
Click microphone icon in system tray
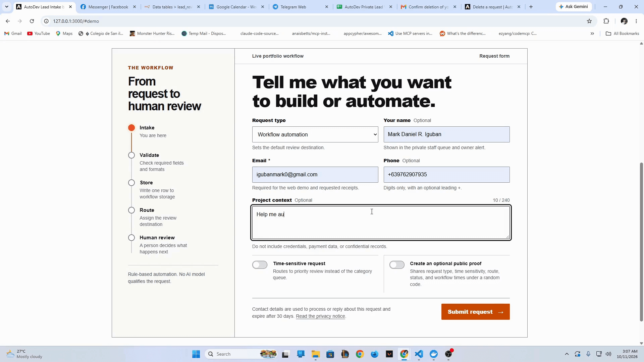(x=588, y=354)
